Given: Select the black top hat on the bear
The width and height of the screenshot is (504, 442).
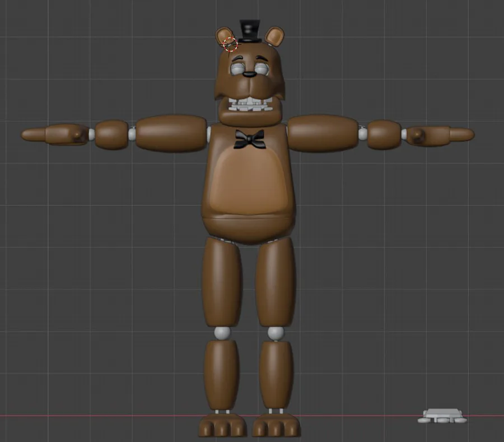Looking at the screenshot, I should tap(250, 31).
